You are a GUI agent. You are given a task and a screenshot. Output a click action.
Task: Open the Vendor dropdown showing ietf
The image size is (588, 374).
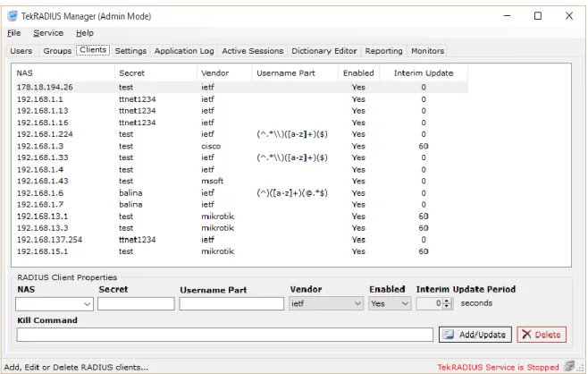point(326,303)
